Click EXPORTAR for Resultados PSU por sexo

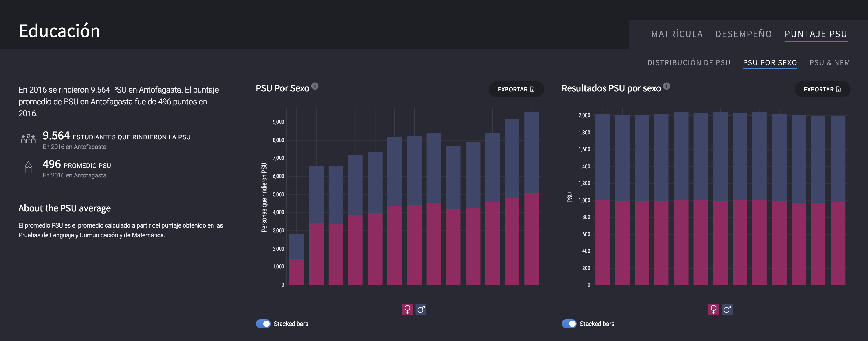coord(822,89)
